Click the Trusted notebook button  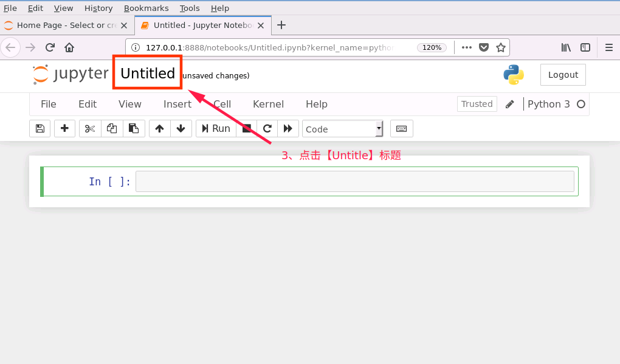tap(477, 104)
